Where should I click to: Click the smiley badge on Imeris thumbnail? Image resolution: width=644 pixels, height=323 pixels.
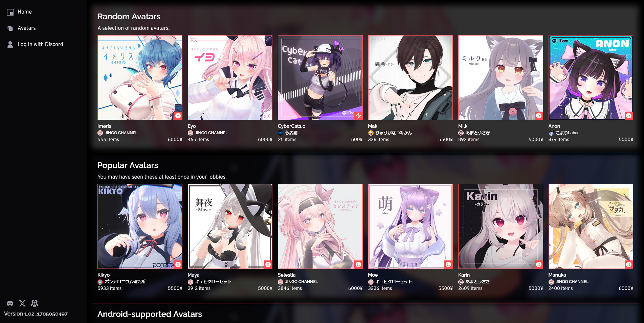(178, 116)
